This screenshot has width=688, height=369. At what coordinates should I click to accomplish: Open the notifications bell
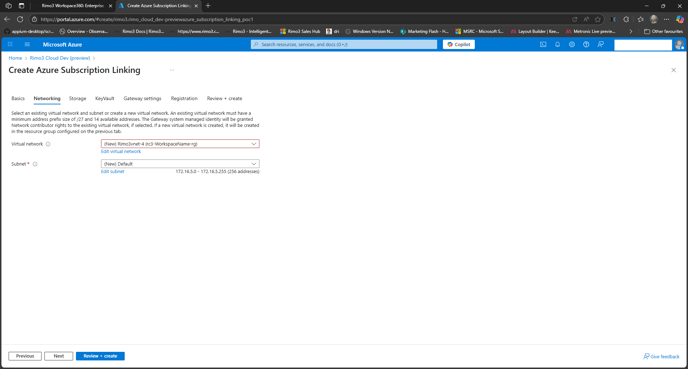(557, 44)
